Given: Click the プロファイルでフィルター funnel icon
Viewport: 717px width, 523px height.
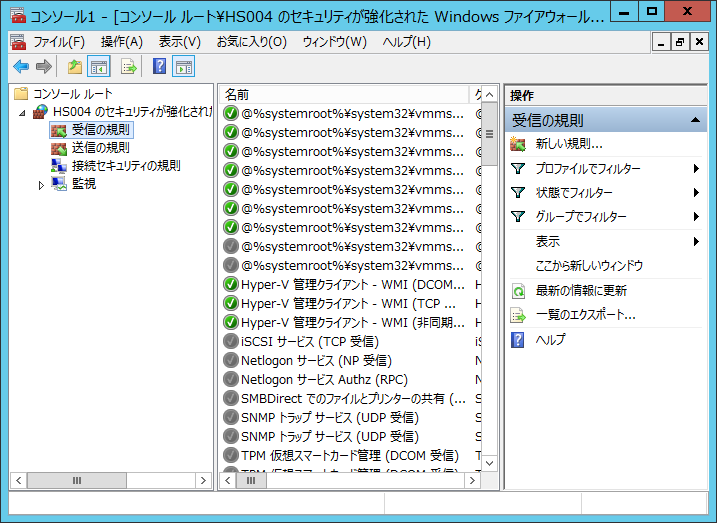Looking at the screenshot, I should [518, 169].
